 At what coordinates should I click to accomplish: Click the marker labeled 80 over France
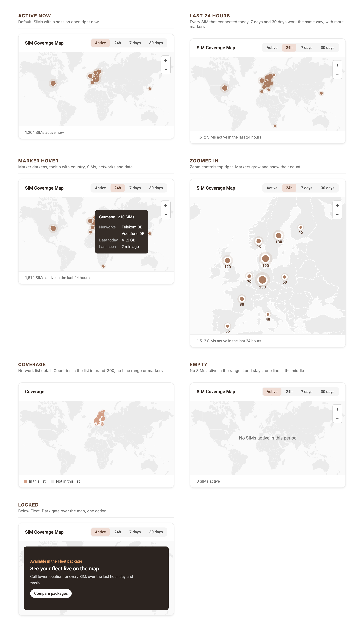pos(241,299)
